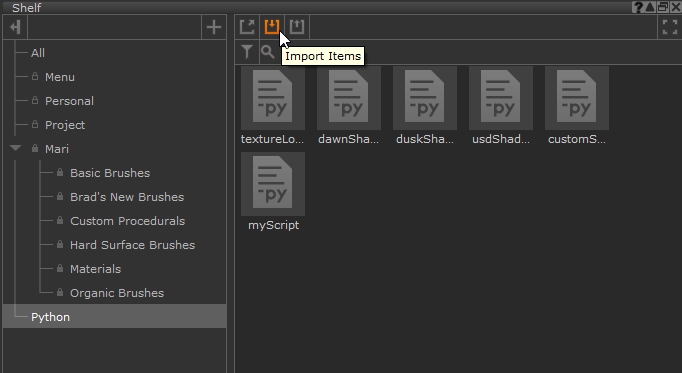The width and height of the screenshot is (682, 373).
Task: Click lock icon beside Organic Brushes
Action: [x=60, y=292]
